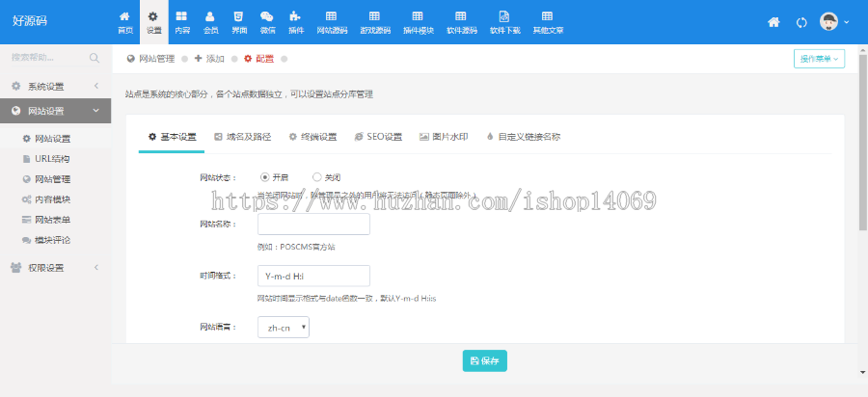Screen dimensions: 868x397
Task: Open the 游戏源码 table icon in navigation
Action: click(x=375, y=16)
